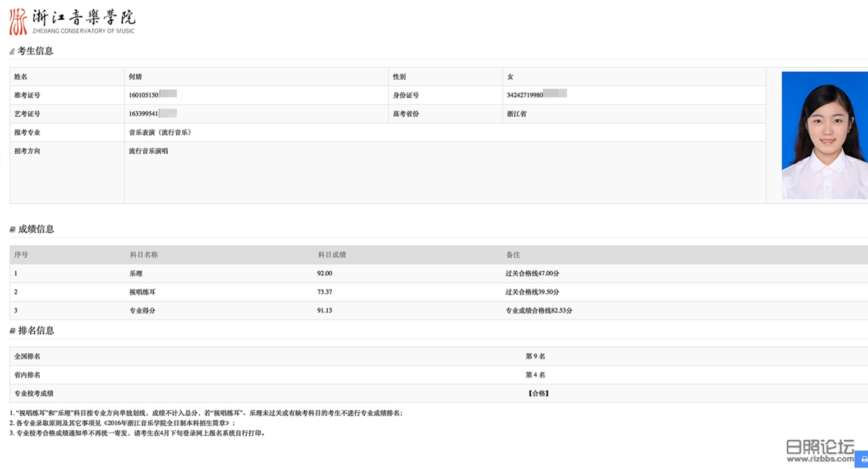The height and width of the screenshot is (469, 868).
Task: Click the candidate's ID photo
Action: pos(824,135)
